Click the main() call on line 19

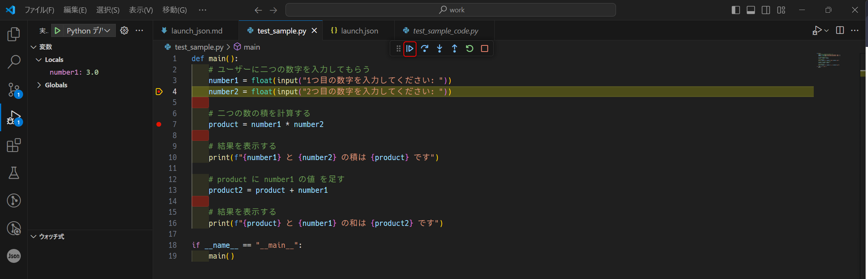coord(221,256)
